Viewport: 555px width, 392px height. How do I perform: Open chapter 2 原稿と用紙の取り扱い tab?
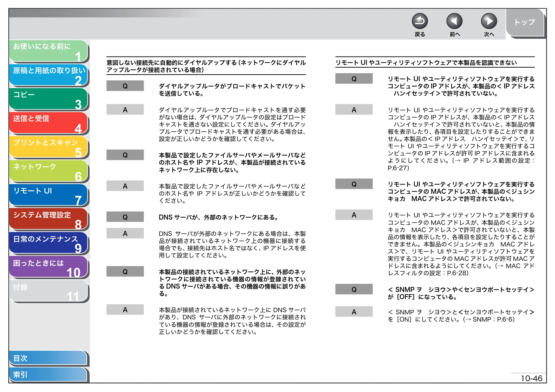click(x=48, y=75)
